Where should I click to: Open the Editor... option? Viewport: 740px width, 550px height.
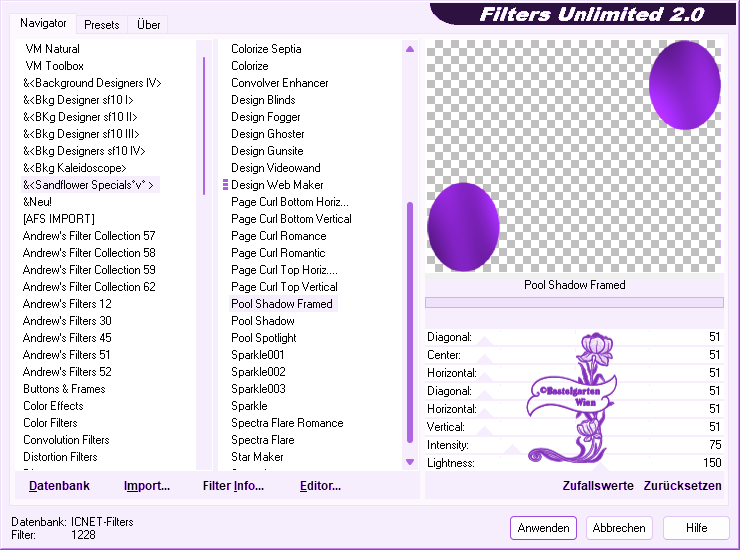[320, 486]
